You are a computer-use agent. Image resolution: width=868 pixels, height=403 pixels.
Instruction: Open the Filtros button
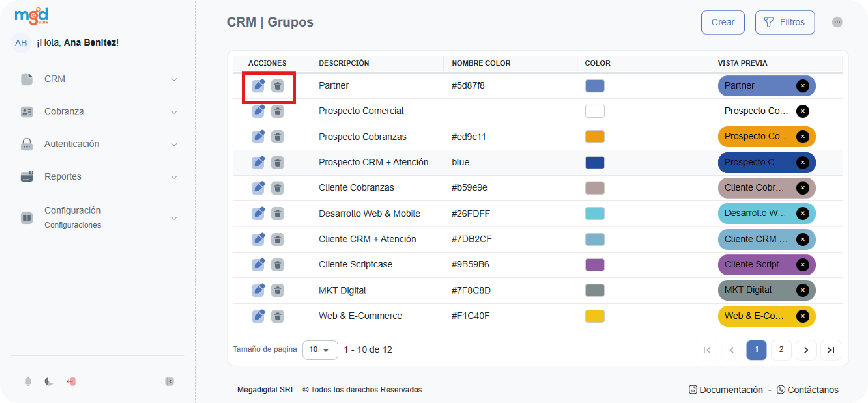784,22
